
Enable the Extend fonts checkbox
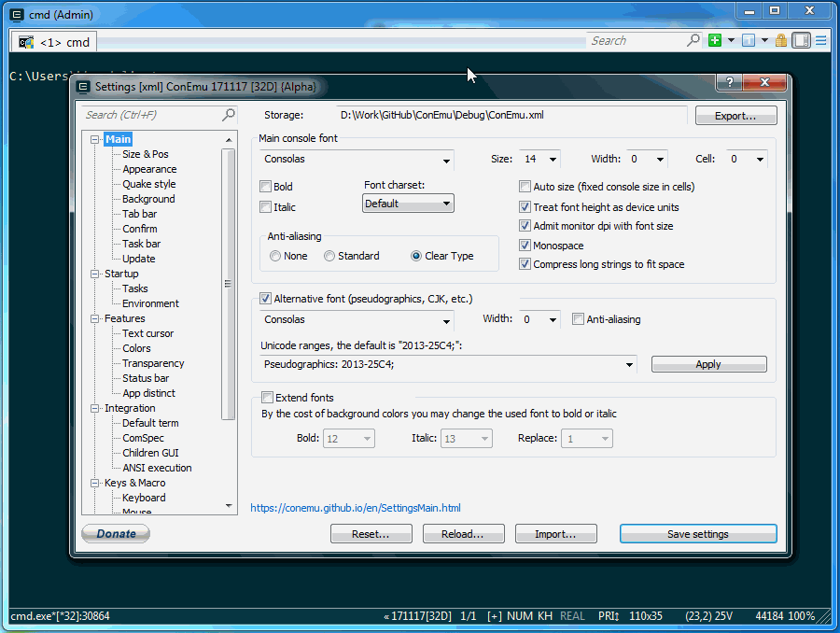tap(267, 397)
